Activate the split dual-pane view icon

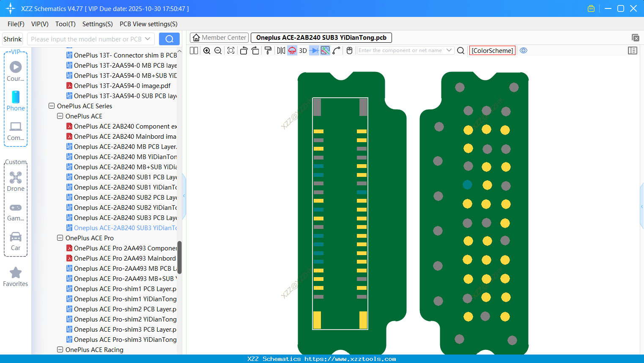pyautogui.click(x=193, y=50)
